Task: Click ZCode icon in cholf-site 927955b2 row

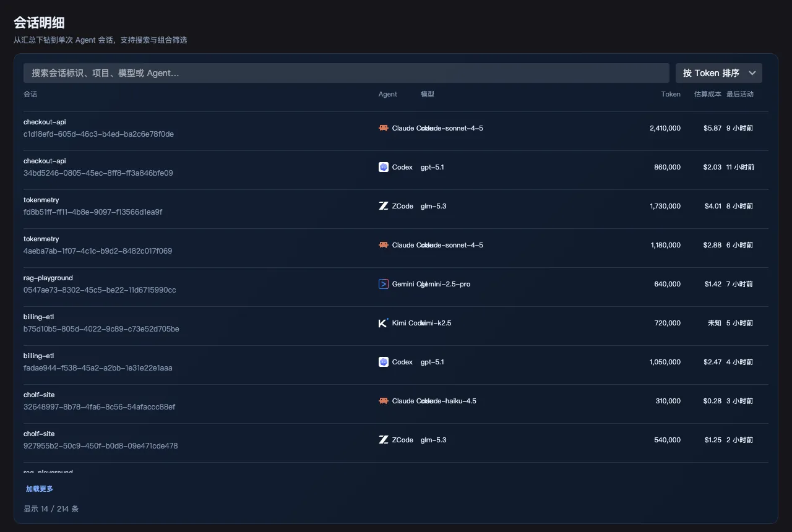Action: (384, 440)
